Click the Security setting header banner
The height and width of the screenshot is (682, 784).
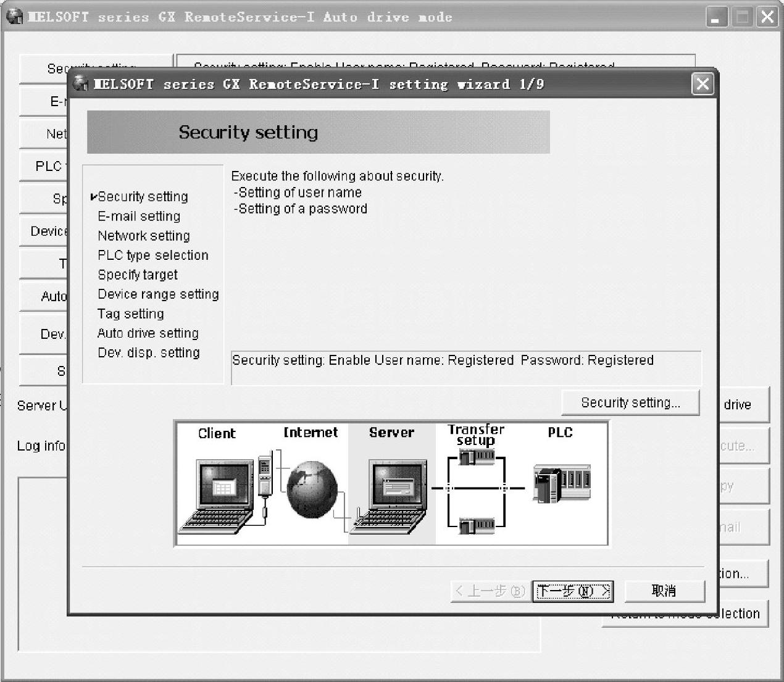coord(319,132)
